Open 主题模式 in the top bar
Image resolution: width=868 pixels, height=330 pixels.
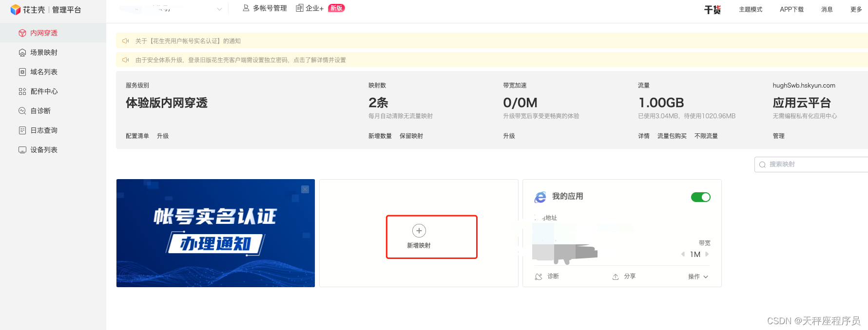pos(751,9)
